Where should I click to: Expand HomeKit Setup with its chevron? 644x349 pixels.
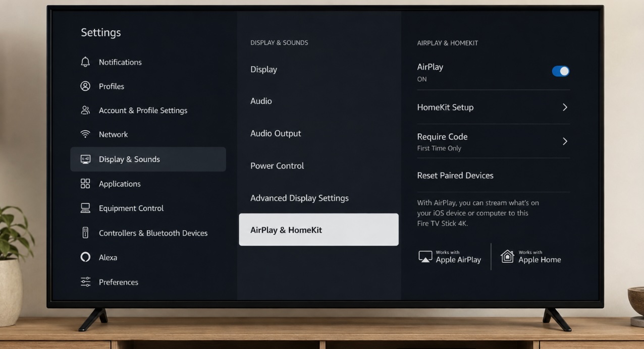[x=565, y=107]
